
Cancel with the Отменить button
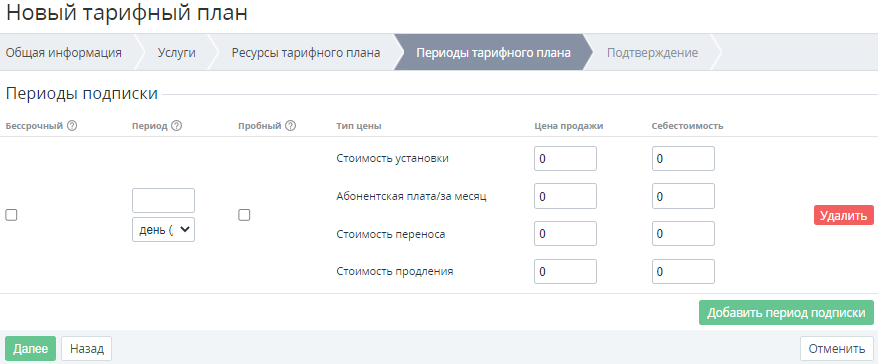click(837, 349)
